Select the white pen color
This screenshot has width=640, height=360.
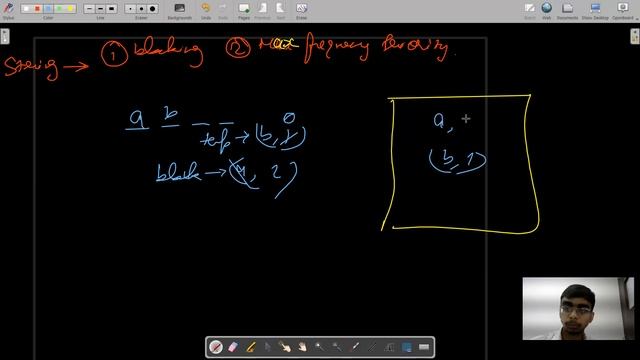[26, 9]
